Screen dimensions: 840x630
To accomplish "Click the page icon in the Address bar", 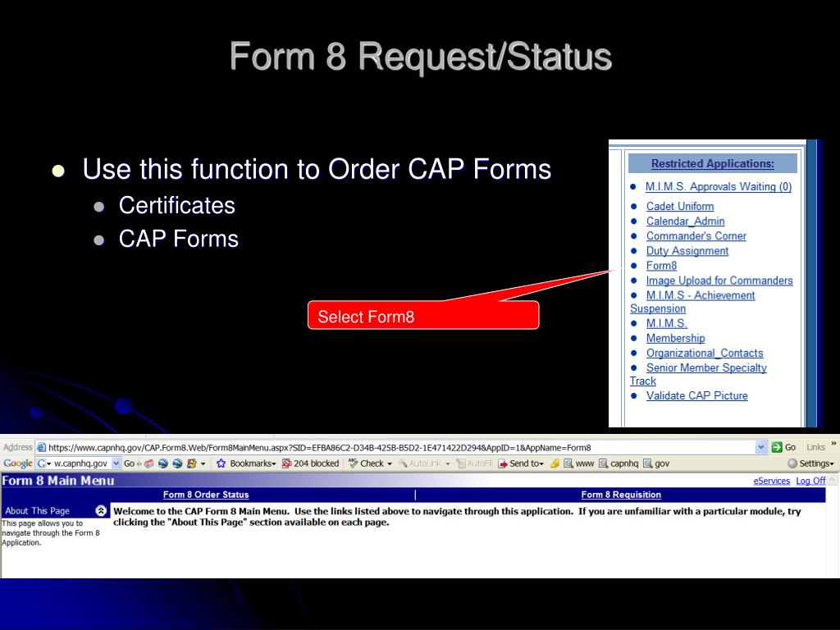I will pos(41,447).
